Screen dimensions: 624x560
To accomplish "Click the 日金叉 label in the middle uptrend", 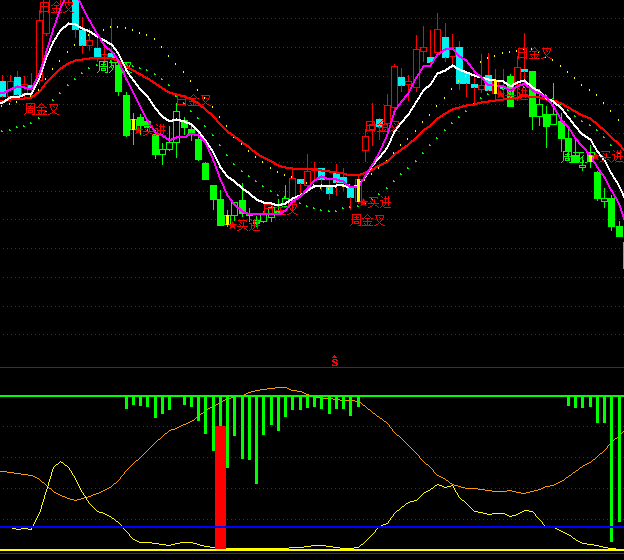I will 379,126.
